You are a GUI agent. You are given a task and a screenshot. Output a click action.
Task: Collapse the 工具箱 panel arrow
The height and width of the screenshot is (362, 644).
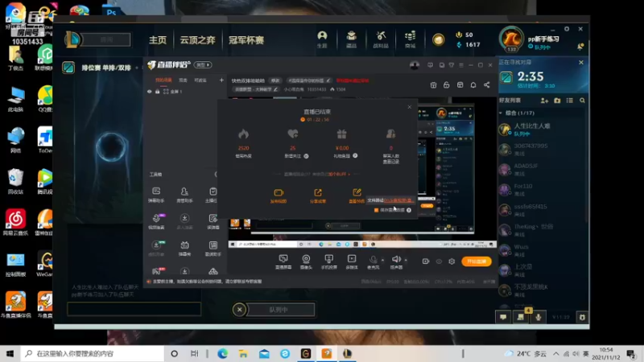[x=216, y=175]
